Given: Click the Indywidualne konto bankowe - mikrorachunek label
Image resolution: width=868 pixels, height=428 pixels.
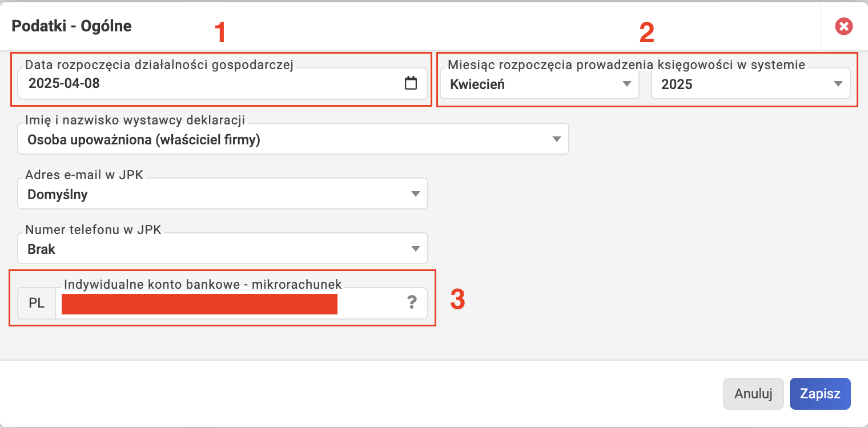Looking at the screenshot, I should [x=203, y=284].
